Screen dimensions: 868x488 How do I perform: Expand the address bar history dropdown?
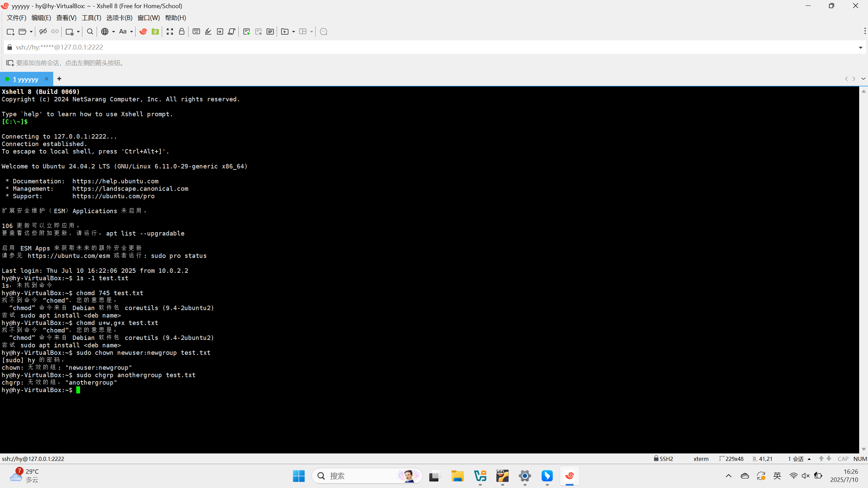tap(861, 47)
